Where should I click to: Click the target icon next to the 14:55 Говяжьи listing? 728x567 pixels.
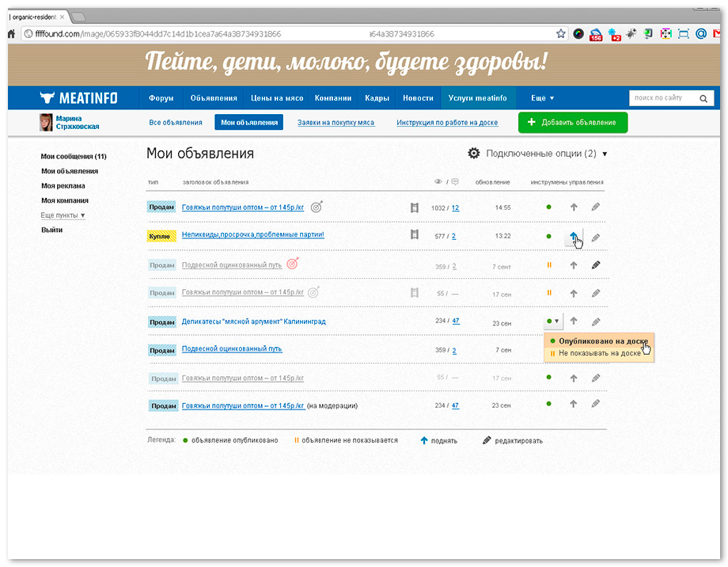pos(317,207)
